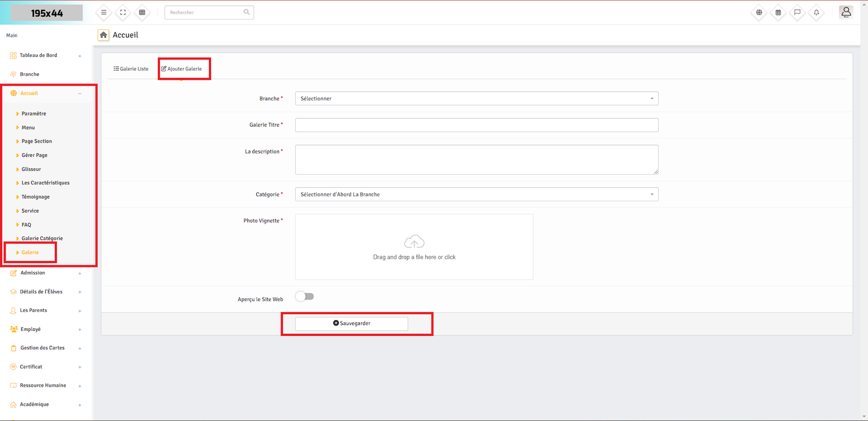Click the La description text area
Screen dimensions: 868x421
(x=476, y=160)
